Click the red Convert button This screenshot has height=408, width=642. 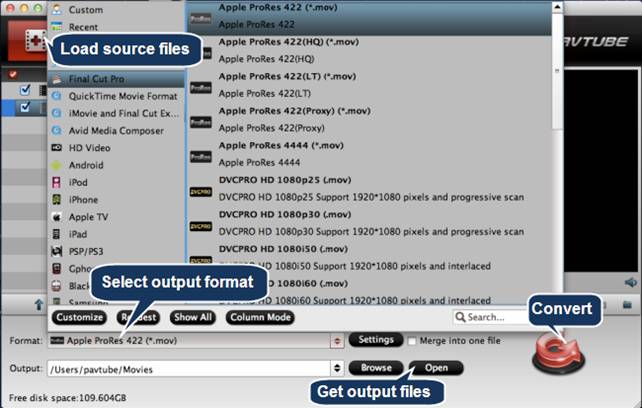pyautogui.click(x=558, y=356)
